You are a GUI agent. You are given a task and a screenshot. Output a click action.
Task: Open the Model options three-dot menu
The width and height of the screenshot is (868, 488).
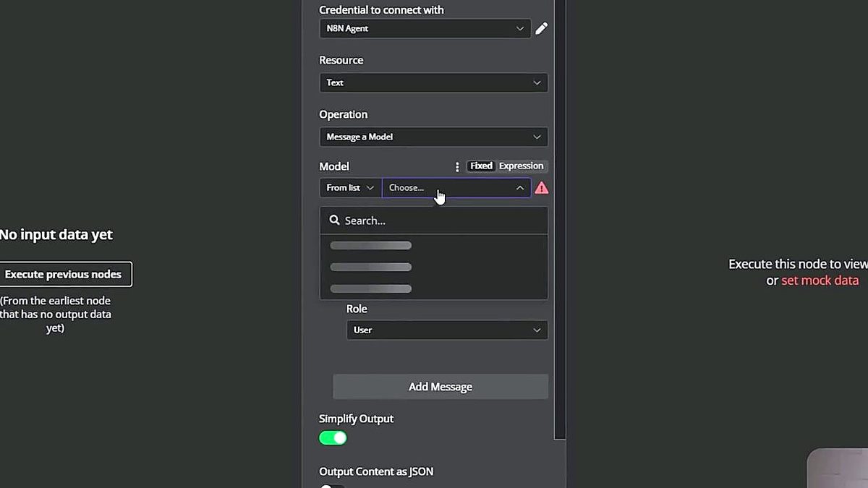(457, 166)
